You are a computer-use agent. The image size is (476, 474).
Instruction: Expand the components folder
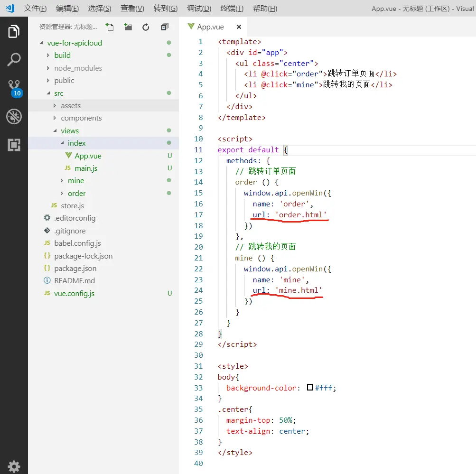tap(55, 118)
